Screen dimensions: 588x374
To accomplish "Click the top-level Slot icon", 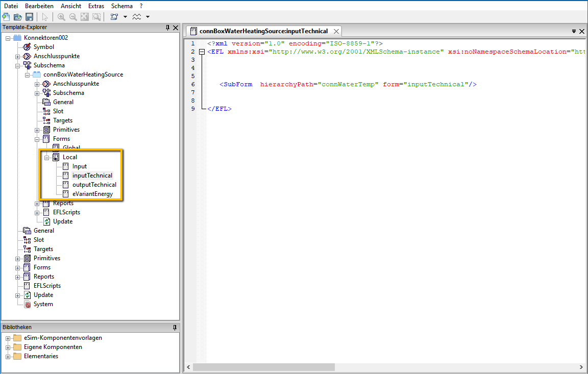I will [x=27, y=240].
